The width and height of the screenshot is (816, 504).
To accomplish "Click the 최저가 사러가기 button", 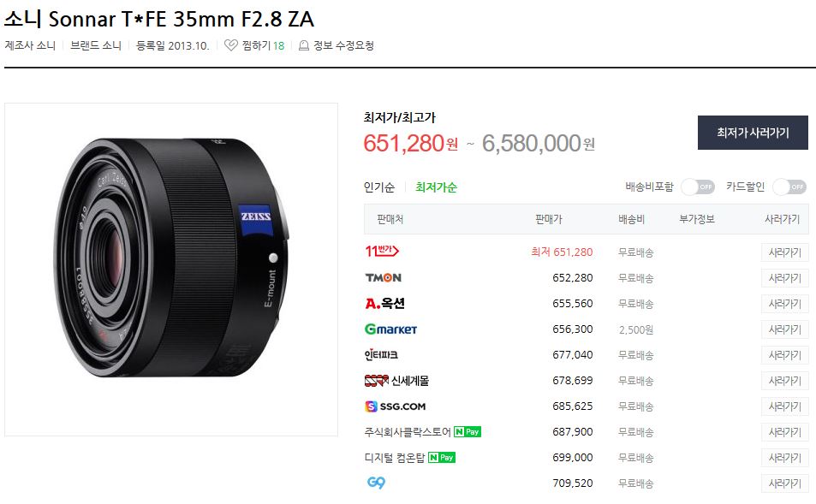I will pos(753,133).
